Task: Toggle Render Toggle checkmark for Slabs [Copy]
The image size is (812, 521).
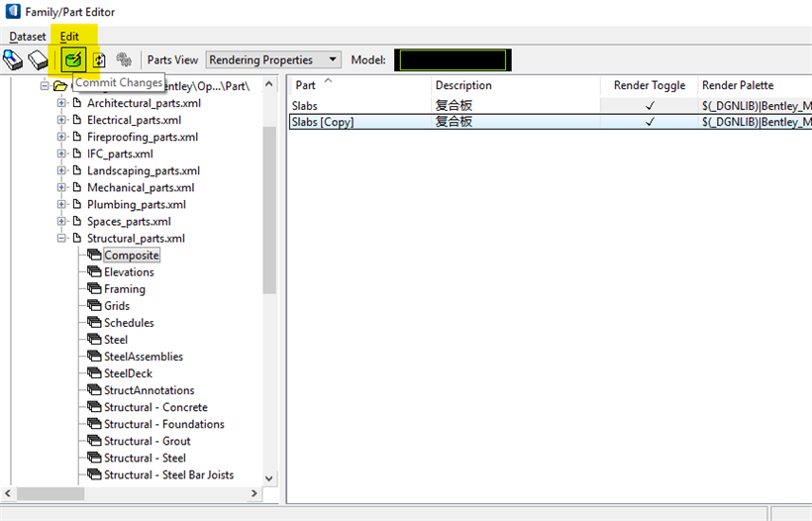Action: 650,122
